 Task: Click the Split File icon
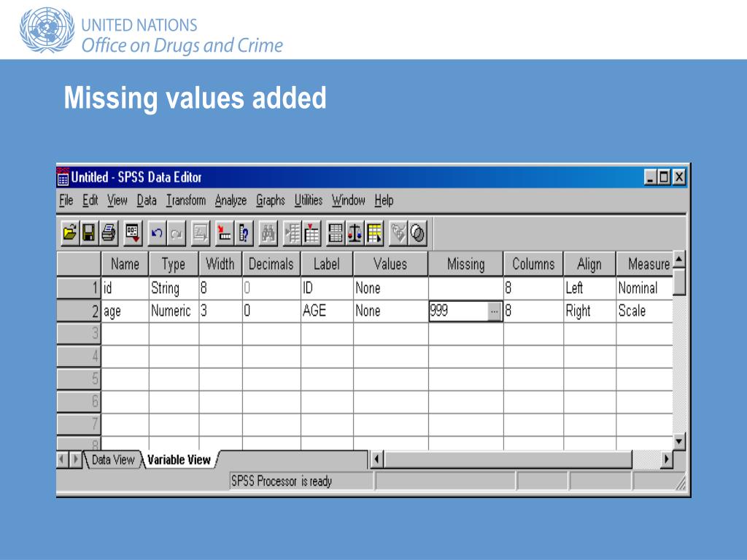point(336,233)
